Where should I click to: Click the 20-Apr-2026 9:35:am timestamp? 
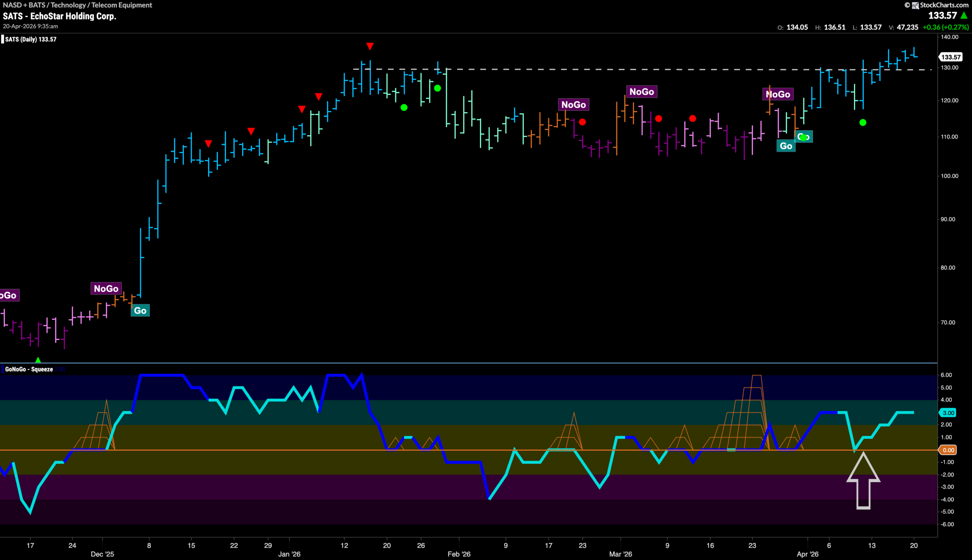[x=30, y=26]
